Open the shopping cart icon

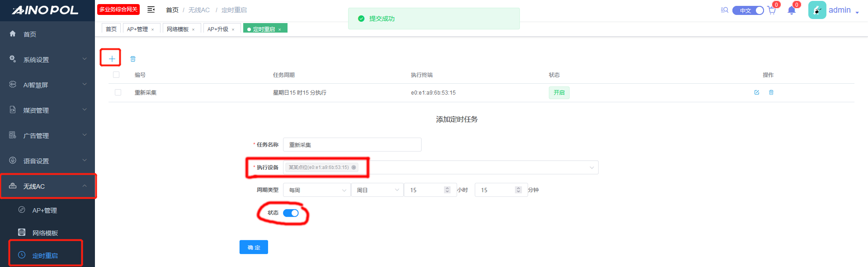coord(772,10)
